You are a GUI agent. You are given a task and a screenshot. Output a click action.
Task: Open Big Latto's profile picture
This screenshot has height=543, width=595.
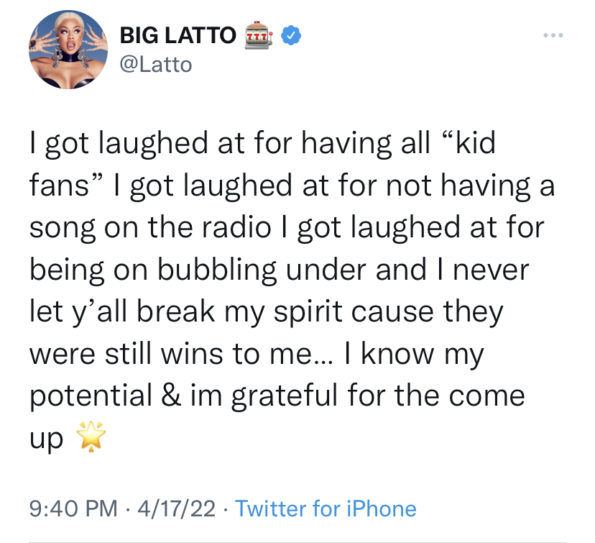point(68,50)
